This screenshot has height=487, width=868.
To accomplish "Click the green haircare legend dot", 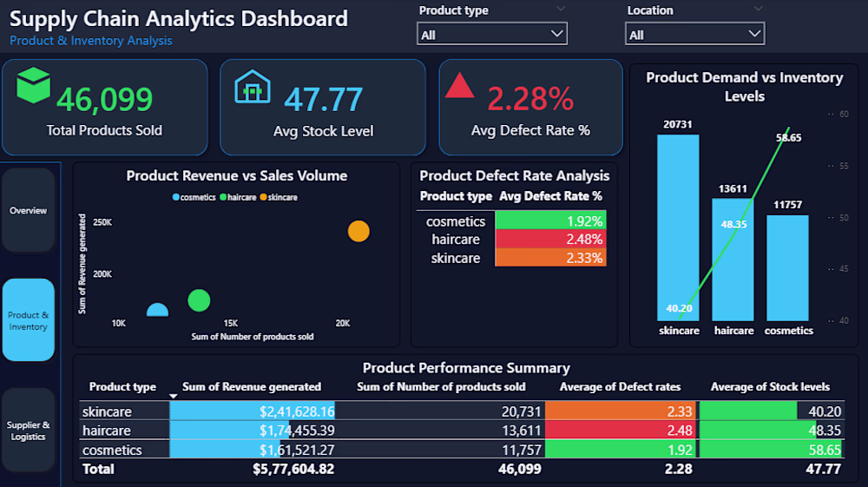I will pyautogui.click(x=223, y=198).
